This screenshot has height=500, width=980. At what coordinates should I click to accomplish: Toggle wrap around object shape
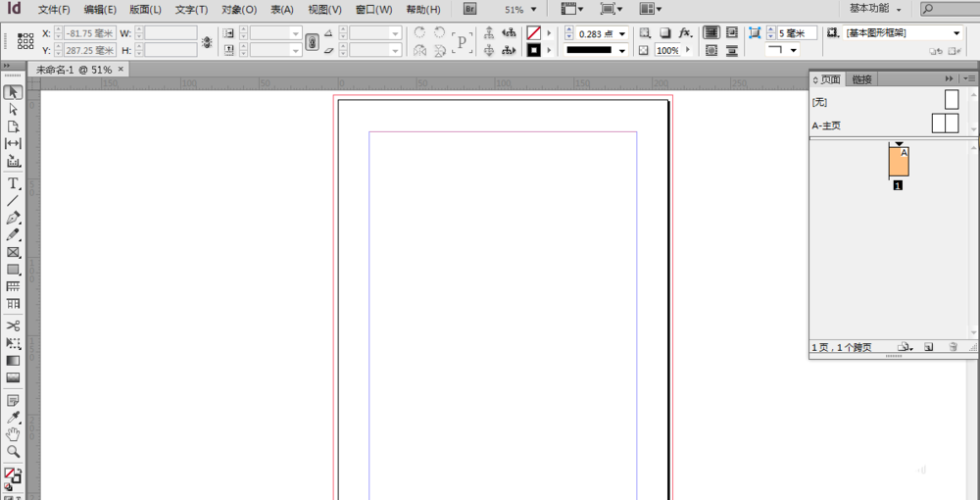(710, 51)
